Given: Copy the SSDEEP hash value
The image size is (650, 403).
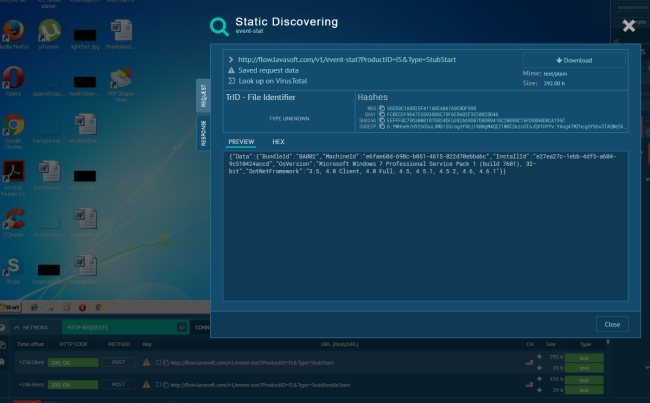Looking at the screenshot, I should [382, 126].
